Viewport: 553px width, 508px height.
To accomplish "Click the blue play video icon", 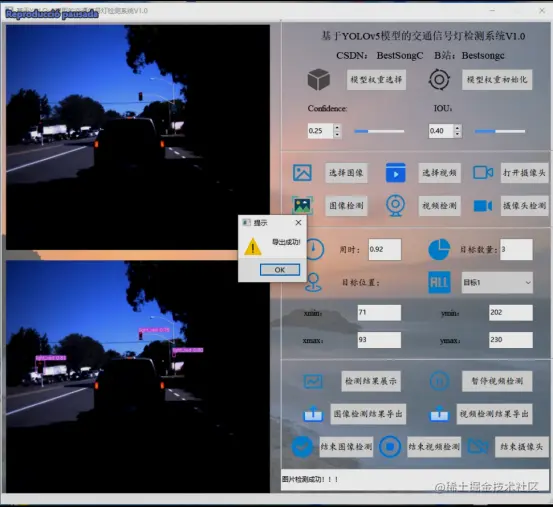I will click(396, 173).
